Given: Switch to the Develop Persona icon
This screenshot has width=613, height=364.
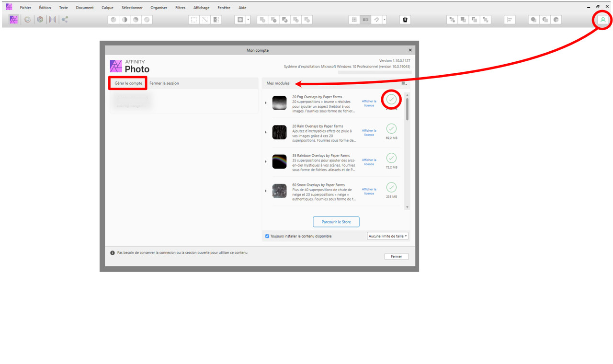Looking at the screenshot, I should point(40,20).
